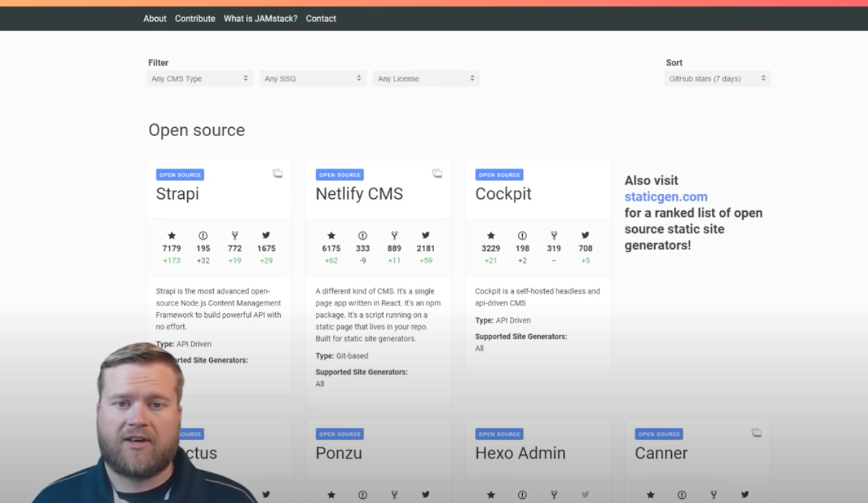Click the Hexo Admin greyed Twitter icon
Screen dimensions: 868x503
585,495
